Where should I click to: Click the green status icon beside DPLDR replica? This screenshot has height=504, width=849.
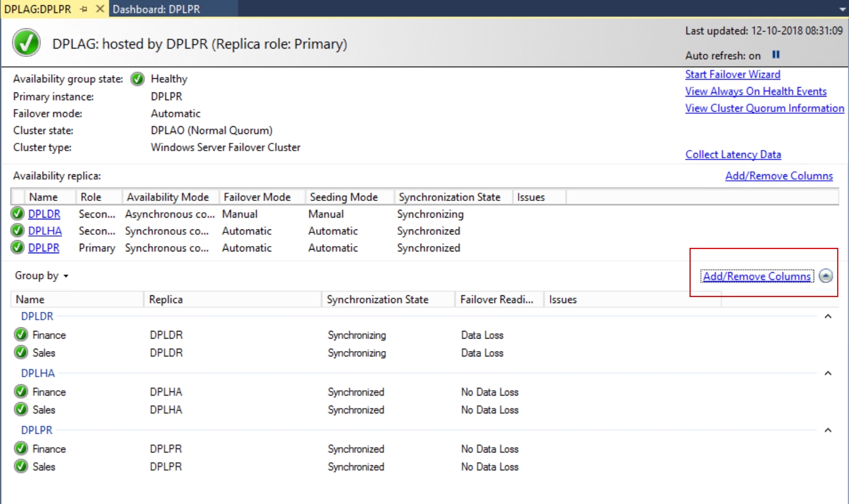[x=18, y=213]
